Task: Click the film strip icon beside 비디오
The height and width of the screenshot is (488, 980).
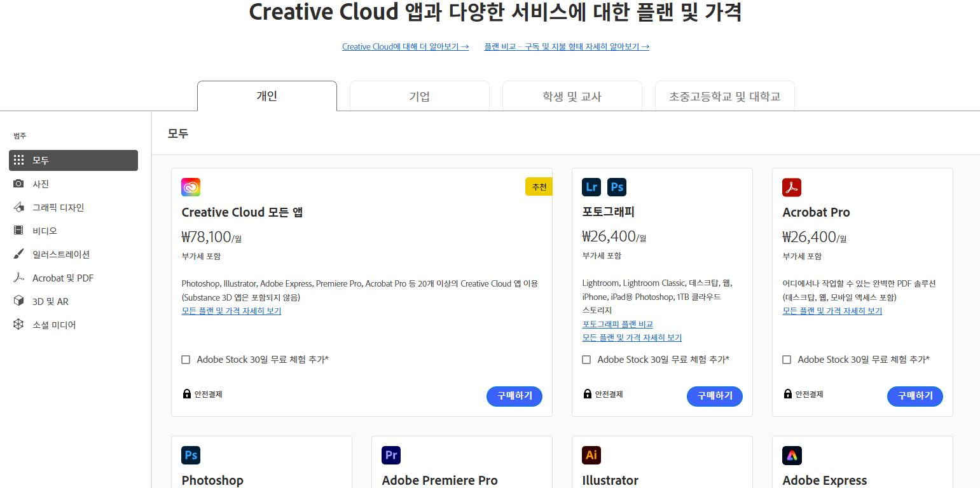Action: [19, 231]
